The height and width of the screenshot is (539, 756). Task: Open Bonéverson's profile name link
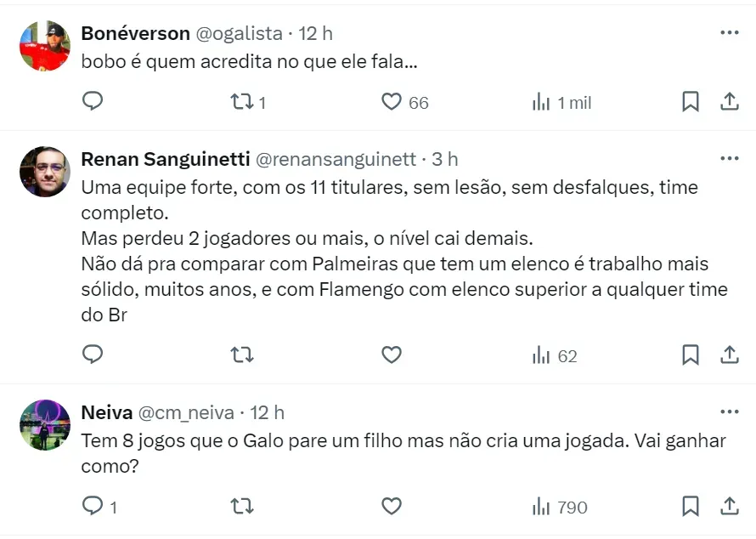tap(135, 33)
